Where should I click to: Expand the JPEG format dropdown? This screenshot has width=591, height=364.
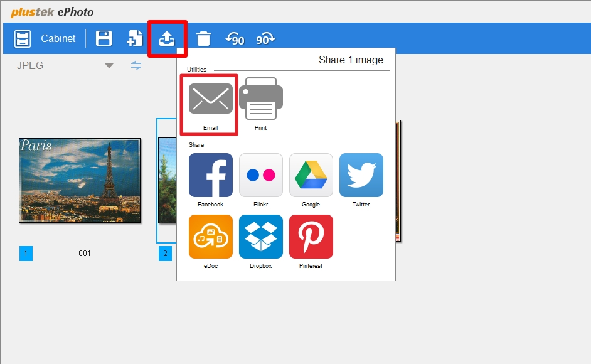[109, 66]
